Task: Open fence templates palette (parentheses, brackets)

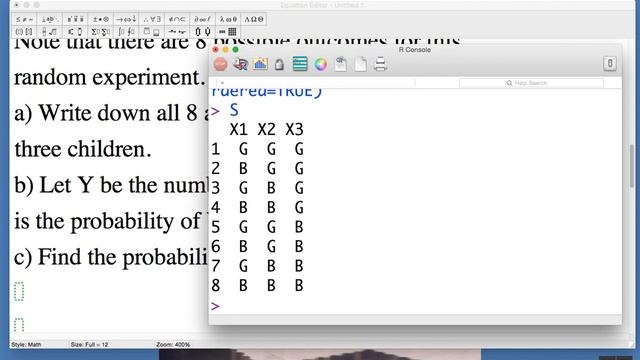Action: coord(24,31)
